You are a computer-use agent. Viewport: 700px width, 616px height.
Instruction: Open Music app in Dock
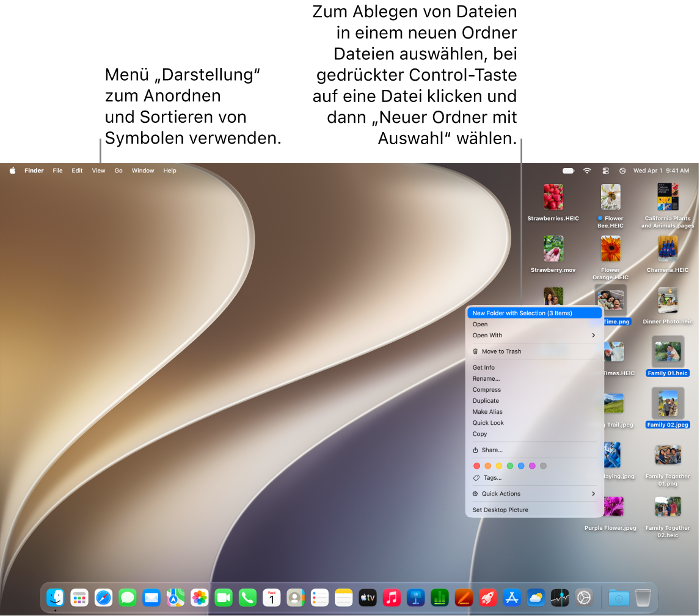(x=392, y=598)
